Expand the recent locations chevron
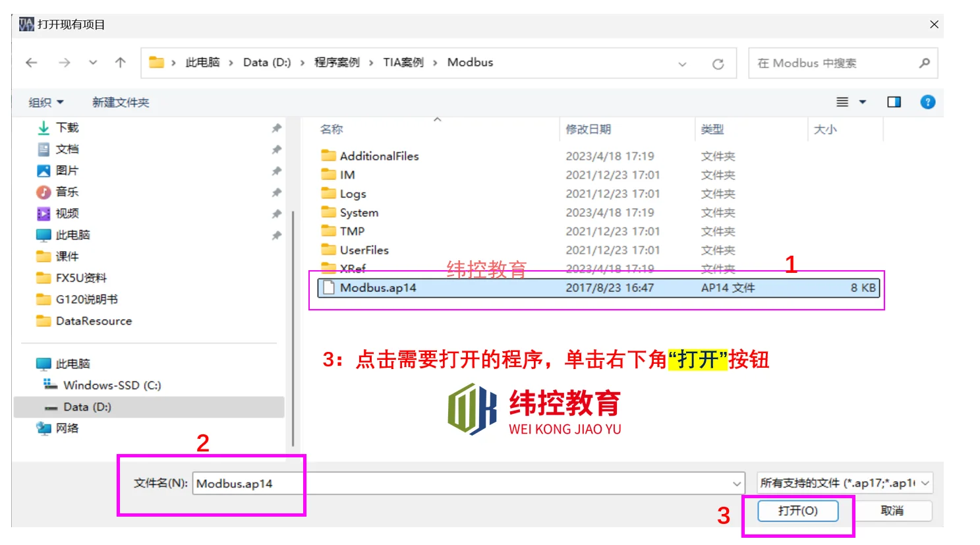Screen dimensions: 980x545 (x=93, y=63)
